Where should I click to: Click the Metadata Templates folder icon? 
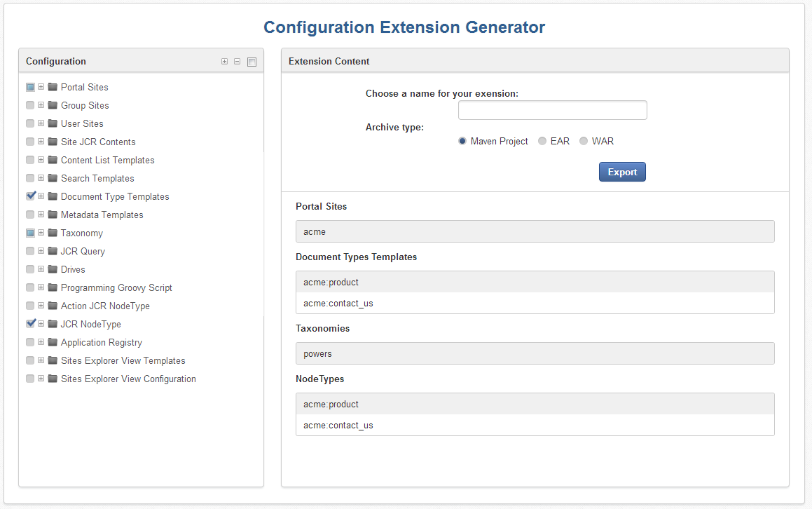(53, 215)
